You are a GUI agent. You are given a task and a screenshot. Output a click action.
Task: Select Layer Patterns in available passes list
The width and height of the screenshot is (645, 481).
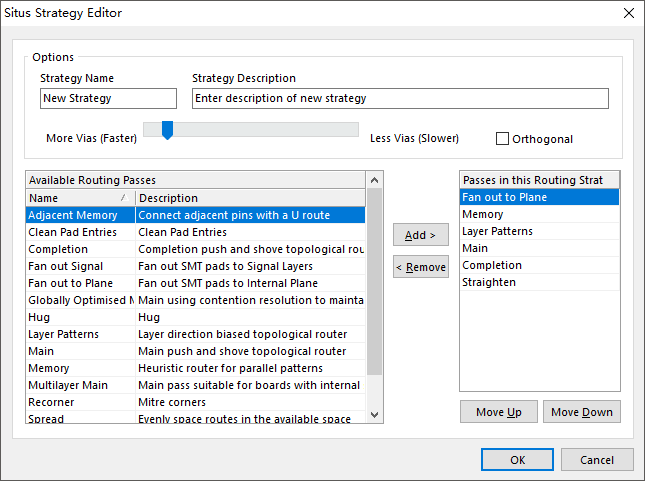81,334
